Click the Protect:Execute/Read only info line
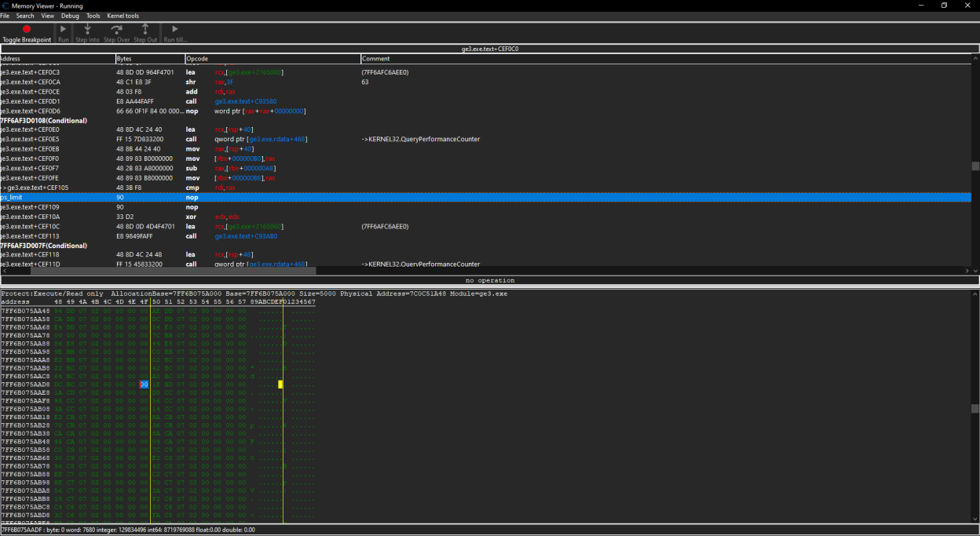This screenshot has width=980, height=536. tap(254, 294)
